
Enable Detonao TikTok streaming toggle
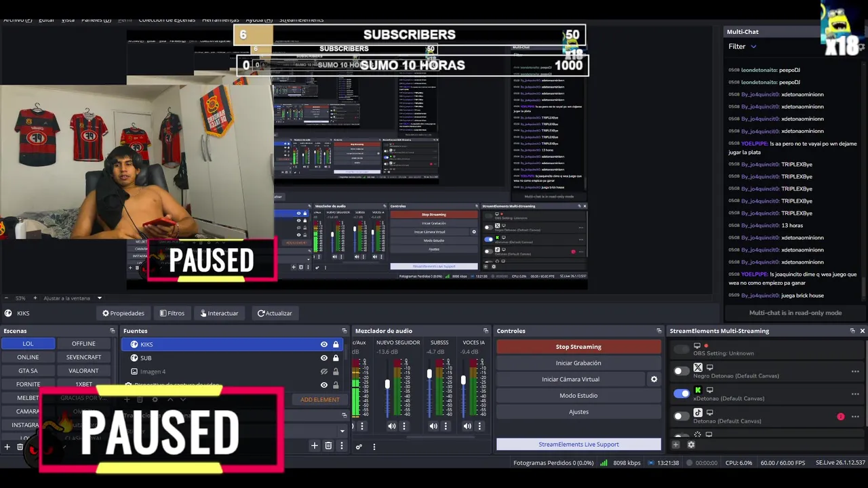click(681, 416)
